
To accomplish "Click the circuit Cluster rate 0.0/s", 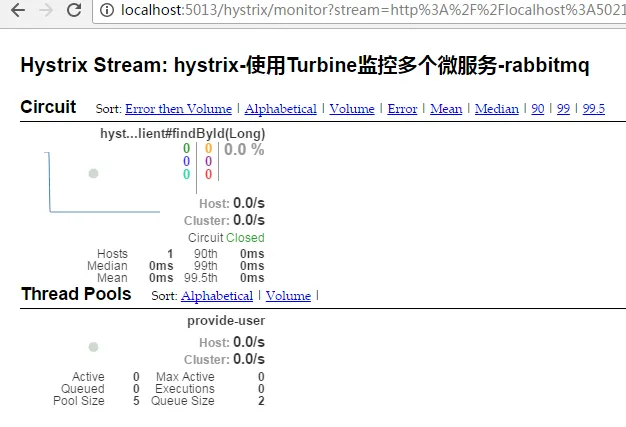I will tap(249, 220).
